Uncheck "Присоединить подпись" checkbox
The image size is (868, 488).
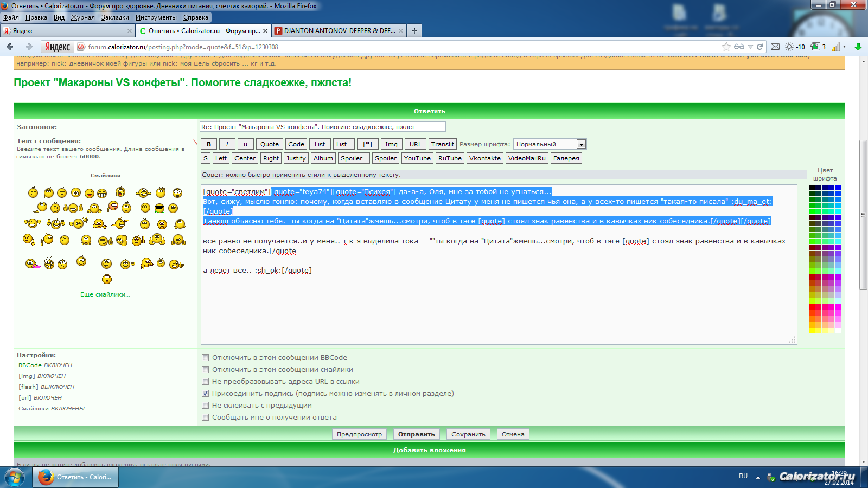[205, 393]
